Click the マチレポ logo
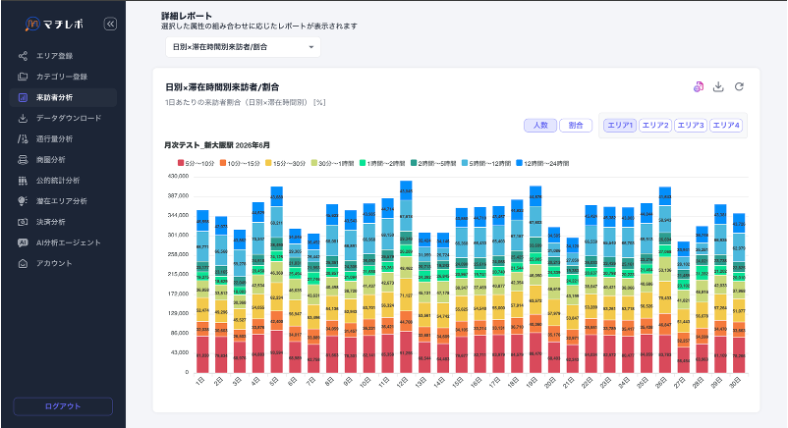This screenshot has width=788, height=428. pos(54,24)
